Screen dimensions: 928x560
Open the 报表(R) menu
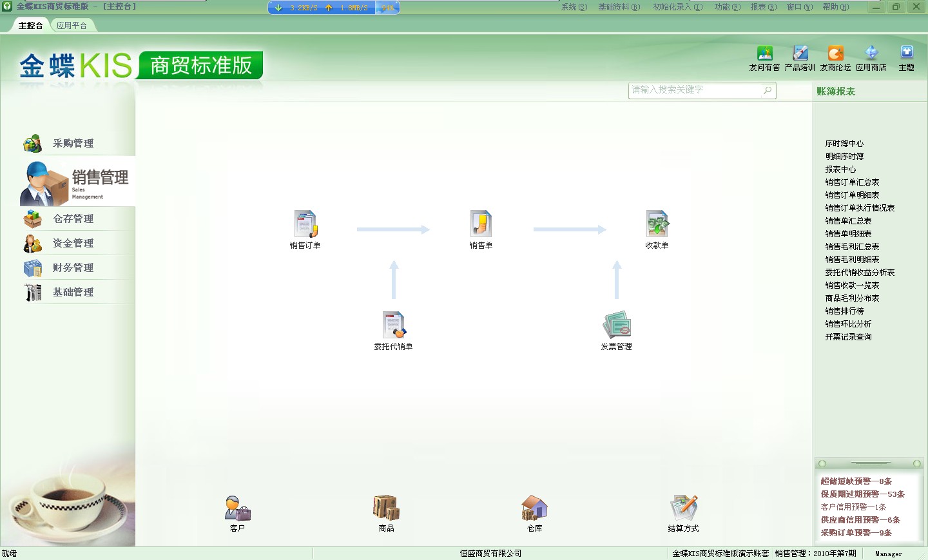coord(764,7)
